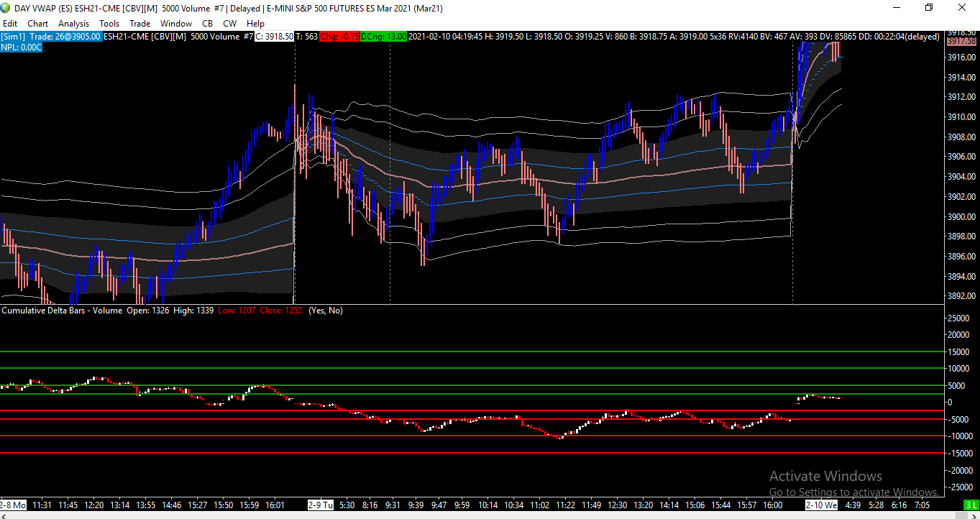The width and height of the screenshot is (980, 519).
Task: Click the -25000 delta scale label
Action: (960, 487)
